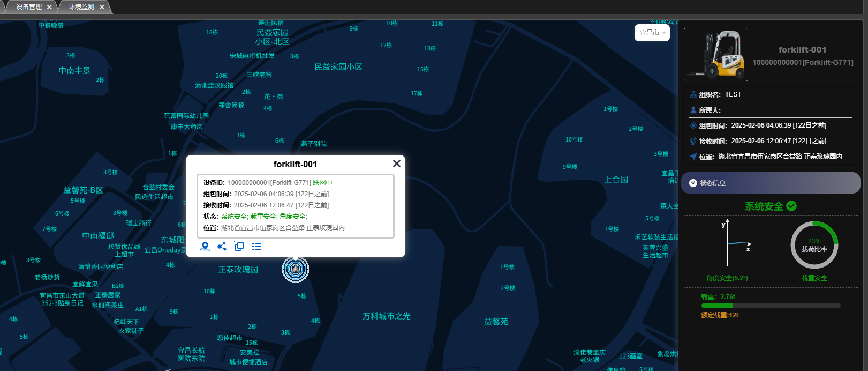Click the copy icon in forklift popup

click(239, 247)
